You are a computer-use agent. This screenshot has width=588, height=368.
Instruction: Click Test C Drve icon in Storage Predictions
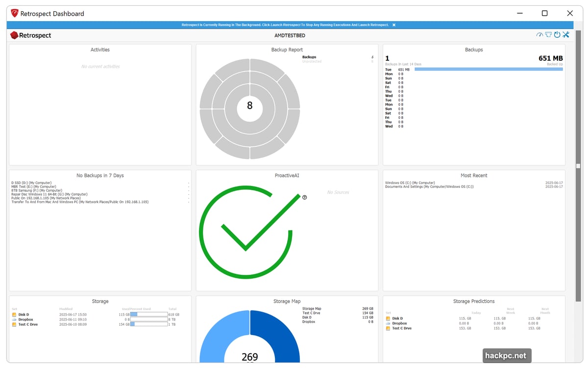[389, 328]
